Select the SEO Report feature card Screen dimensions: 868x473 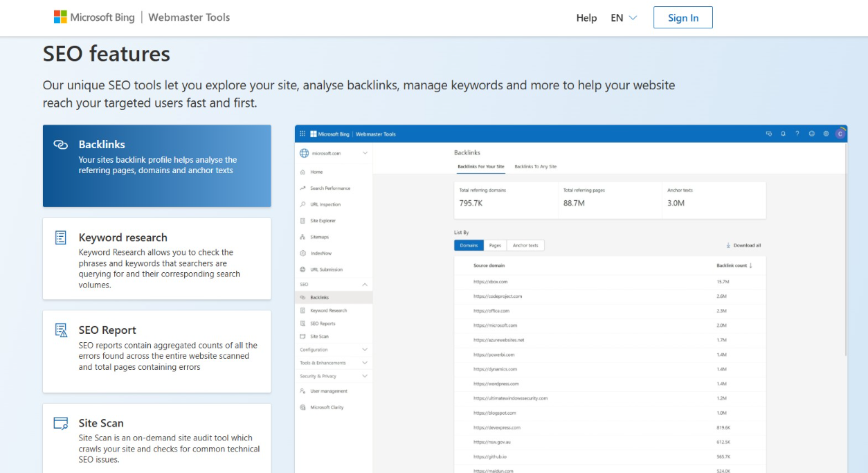[157, 351]
